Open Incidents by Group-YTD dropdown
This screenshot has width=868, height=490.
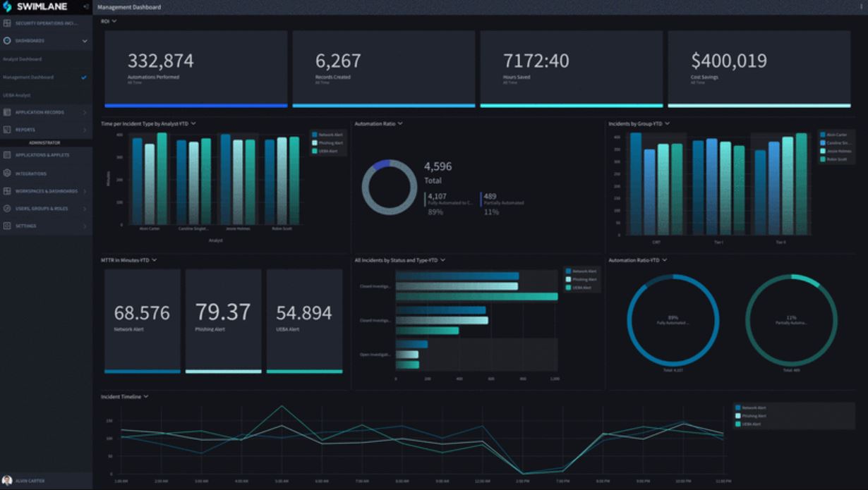[668, 123]
